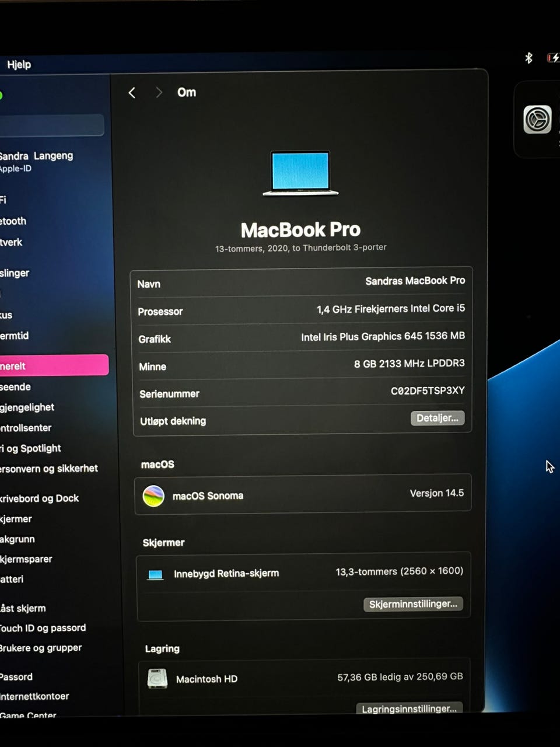This screenshot has height=747, width=560.
Task: Select the Bluetooth sidebar item
Action: [x=13, y=221]
